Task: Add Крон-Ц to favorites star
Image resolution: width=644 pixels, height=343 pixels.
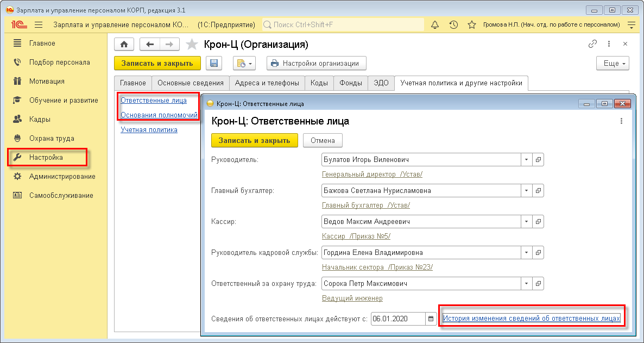Action: coord(192,45)
